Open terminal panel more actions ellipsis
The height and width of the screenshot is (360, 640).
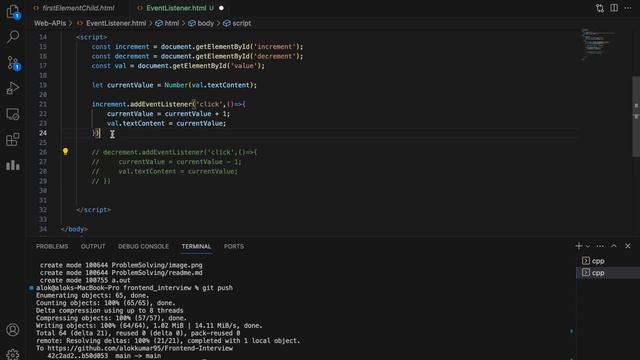point(600,246)
